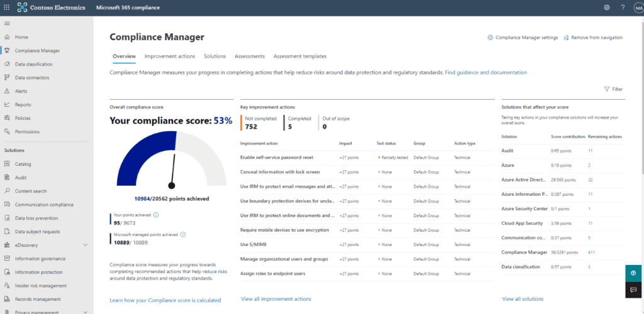Click Remove from navigation
Screen dimensions: 644x314
click(x=593, y=37)
